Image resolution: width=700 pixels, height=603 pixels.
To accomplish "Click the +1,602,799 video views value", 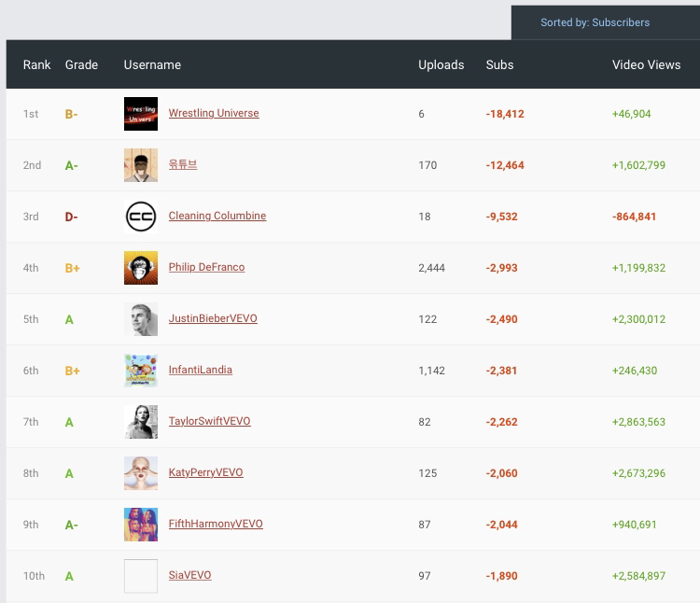I will [x=638, y=165].
